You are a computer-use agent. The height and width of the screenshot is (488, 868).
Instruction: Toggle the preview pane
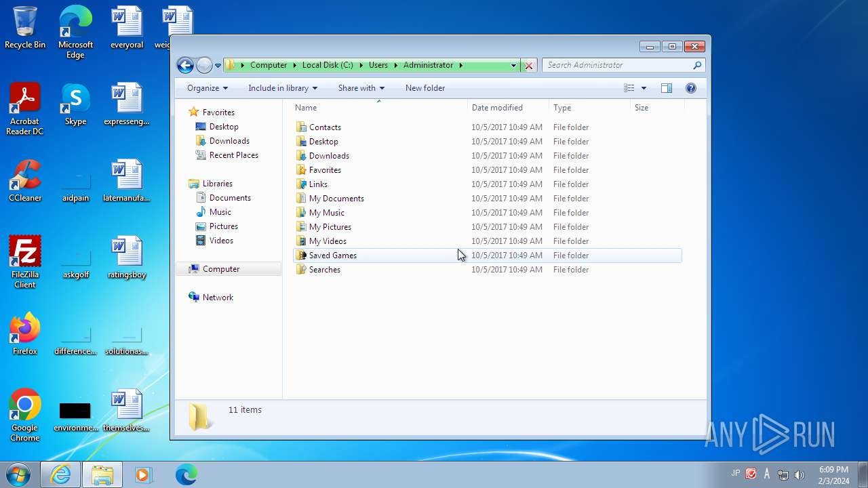click(667, 88)
